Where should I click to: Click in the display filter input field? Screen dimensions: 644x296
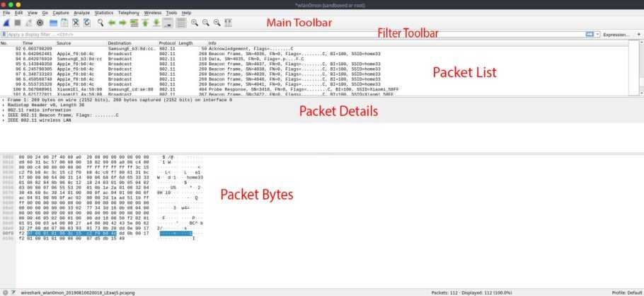(x=296, y=35)
